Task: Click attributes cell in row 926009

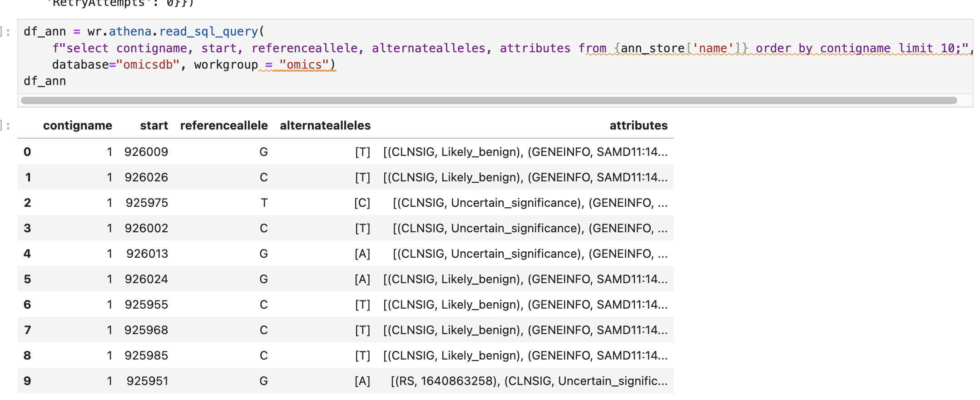Action: click(525, 152)
